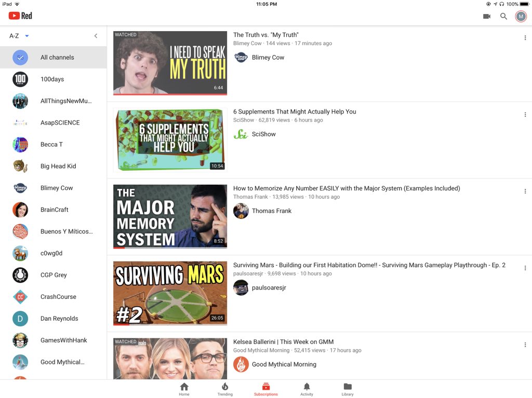Open options menu for Major System video
532x398 pixels.
point(525,191)
